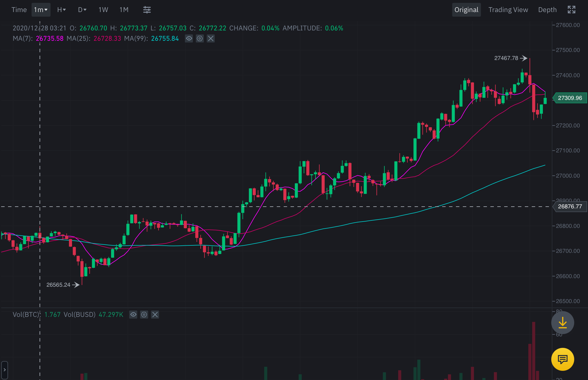Open Volume indicator settings icon

tap(144, 315)
